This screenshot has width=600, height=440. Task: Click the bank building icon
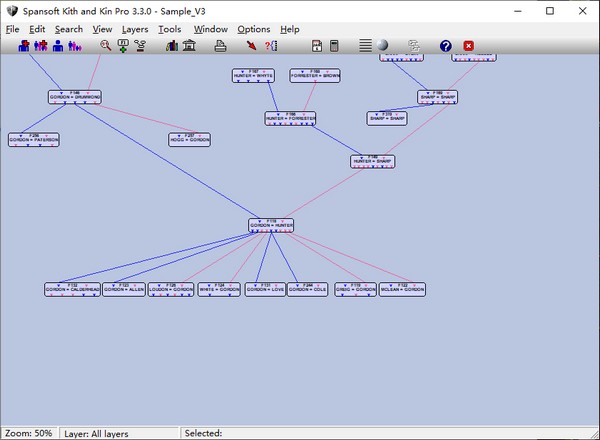[x=189, y=46]
